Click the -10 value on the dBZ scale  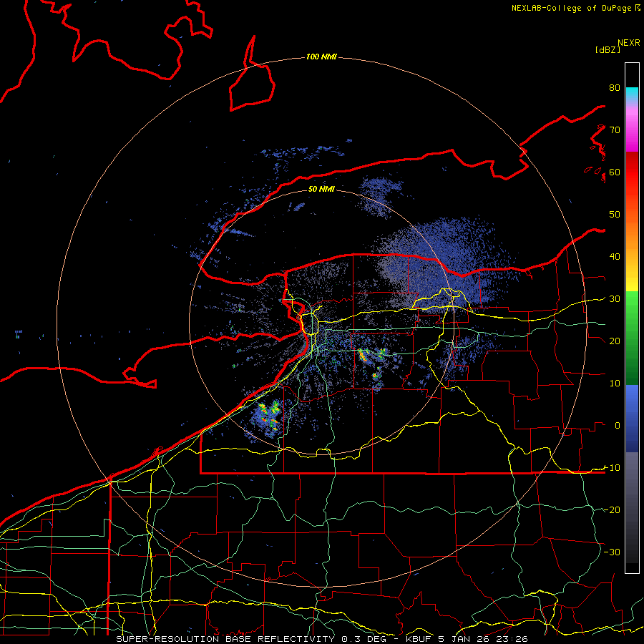(x=612, y=468)
